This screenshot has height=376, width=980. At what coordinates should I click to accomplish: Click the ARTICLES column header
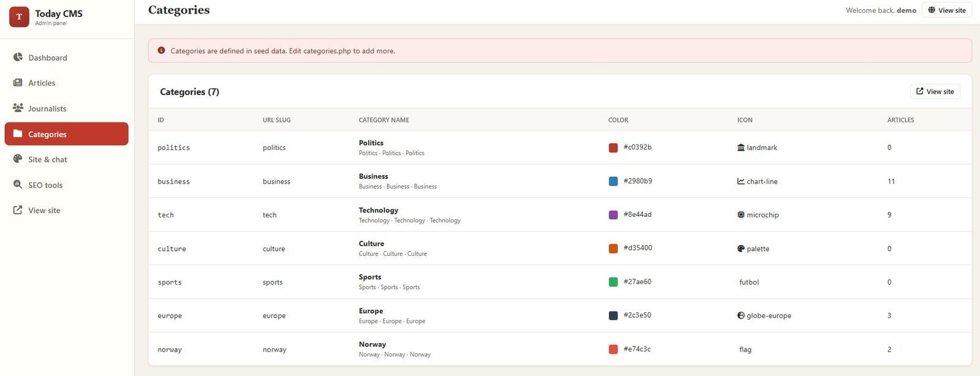click(900, 120)
